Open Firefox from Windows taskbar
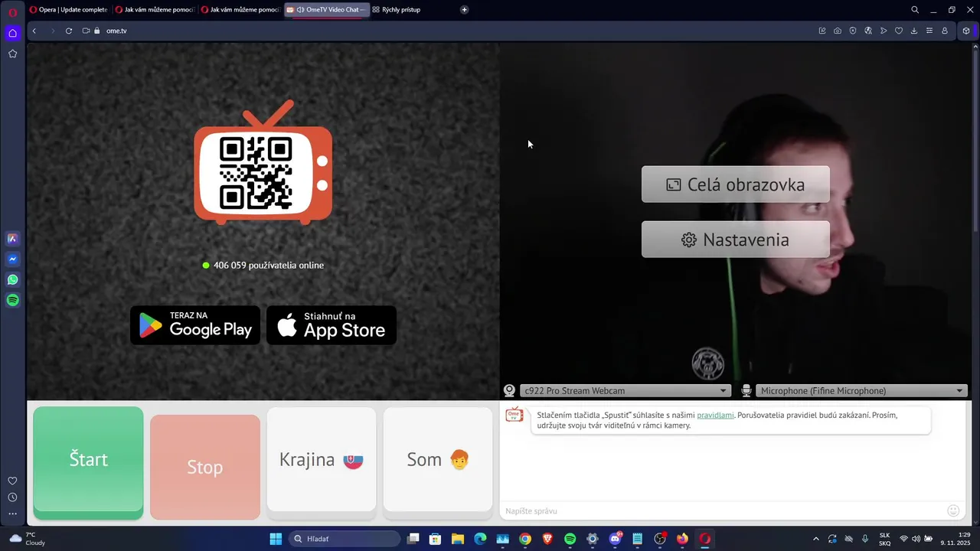This screenshot has width=980, height=551. pos(682,539)
